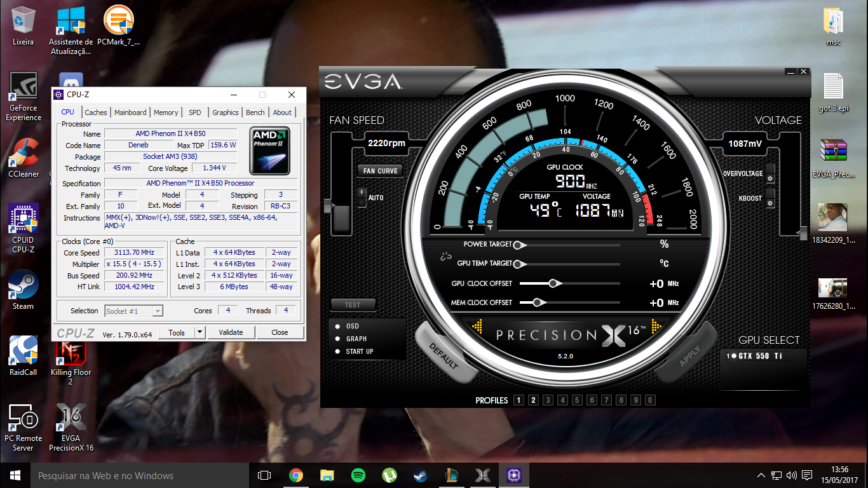
Task: Switch to the Memory tab in CPU-Z
Action: [166, 112]
